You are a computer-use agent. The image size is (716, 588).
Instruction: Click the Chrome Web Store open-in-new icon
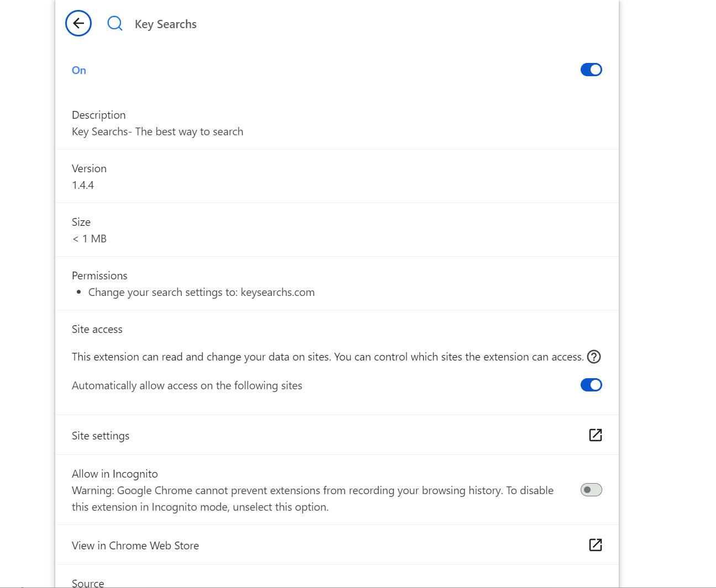coord(595,545)
